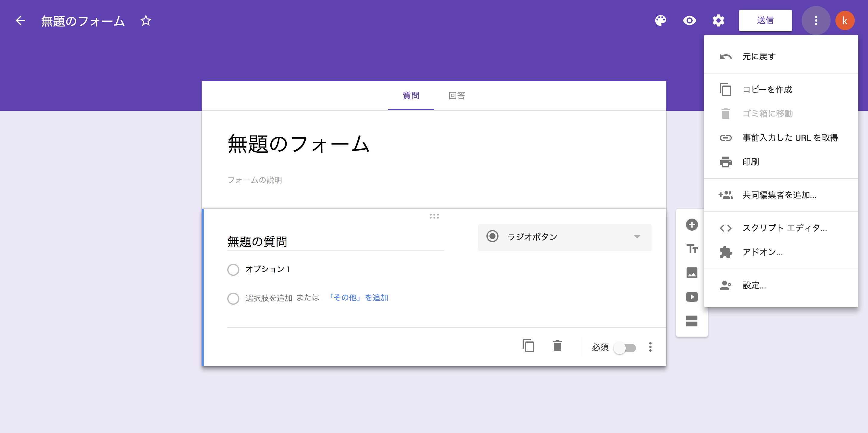Click the code brackets script icon
This screenshot has width=868, height=433.
click(725, 228)
